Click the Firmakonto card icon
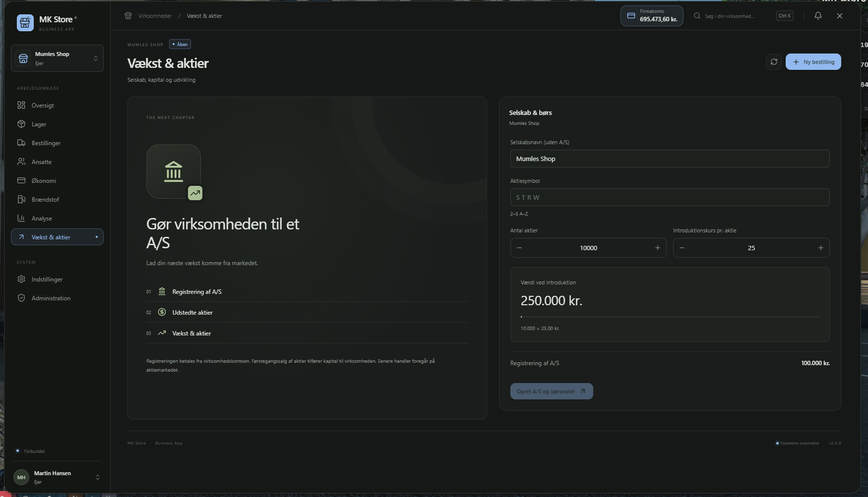868x497 pixels. tap(631, 16)
